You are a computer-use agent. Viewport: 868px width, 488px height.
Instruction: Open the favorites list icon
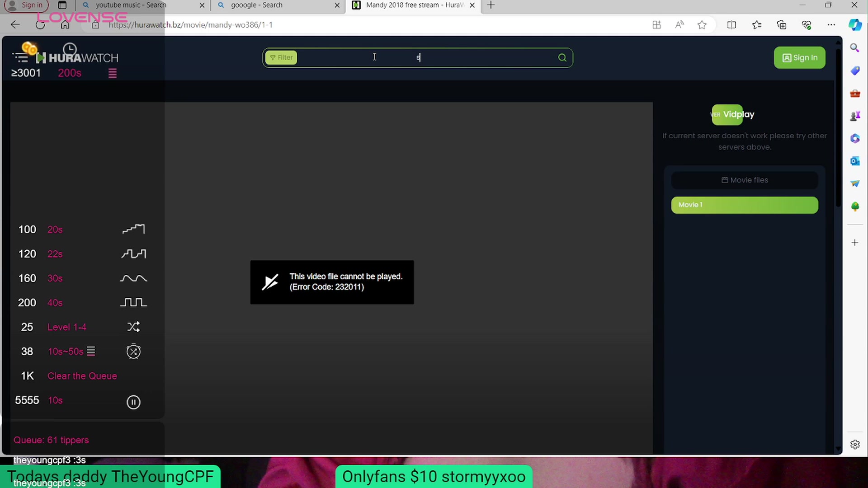pos(757,25)
